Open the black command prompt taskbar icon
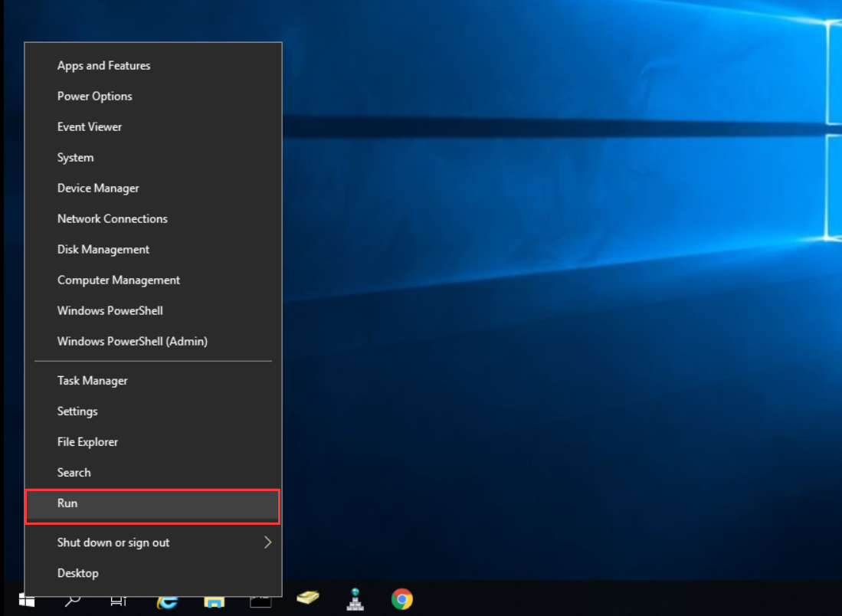 point(260,600)
